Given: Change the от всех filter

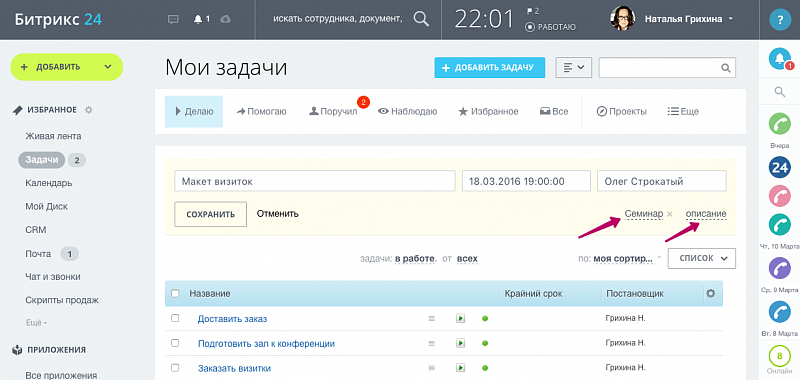Looking at the screenshot, I should 467,259.
